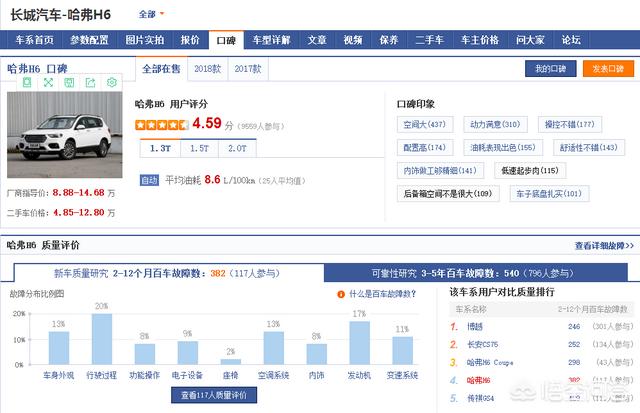Click the 行驶过程 20% chart bar
This screenshot has width=640, height=413.
pyautogui.click(x=102, y=339)
